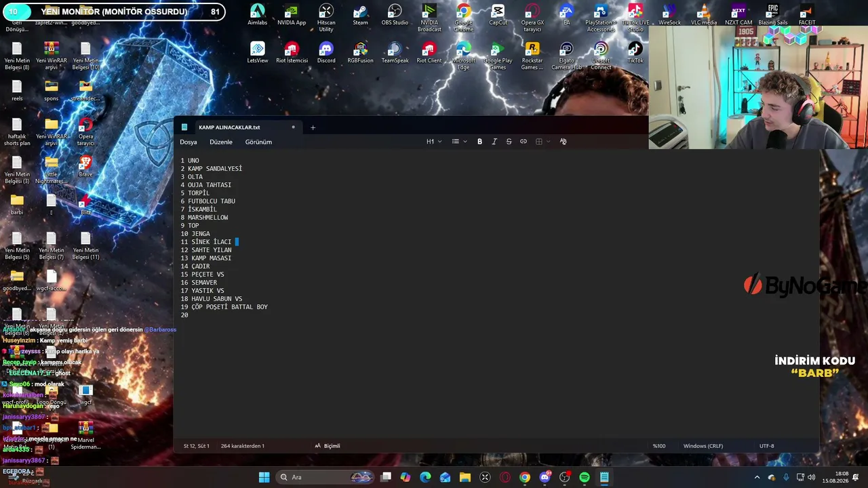Click the Ubisoft Connect desktop icon

[x=601, y=56]
